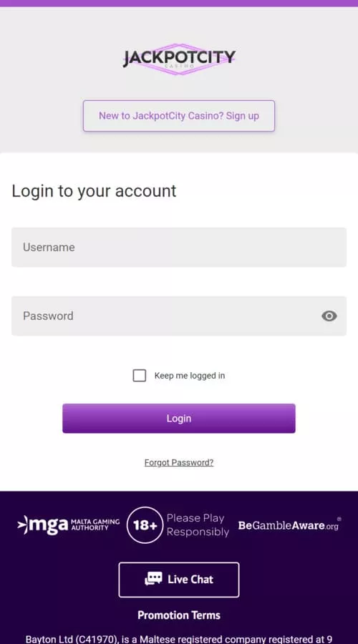The width and height of the screenshot is (358, 644).
Task: Click the 'Login to your account' heading
Action: coord(94,191)
